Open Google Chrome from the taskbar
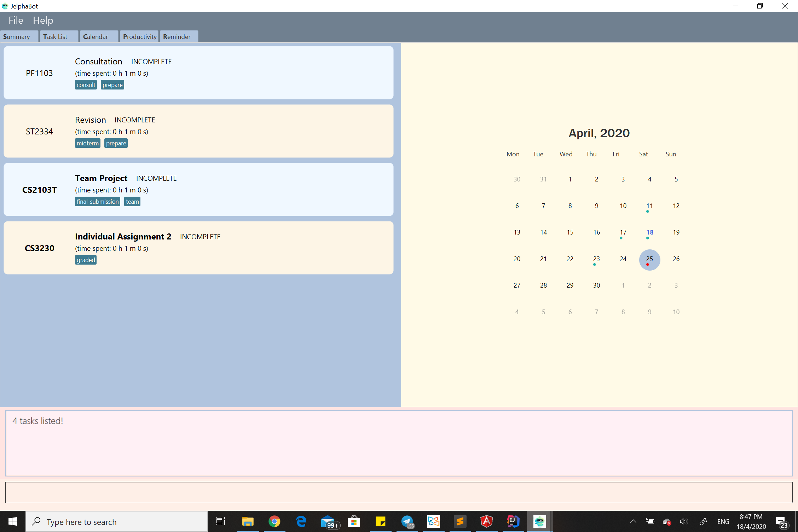Viewport: 798px width, 532px height. pos(274,521)
